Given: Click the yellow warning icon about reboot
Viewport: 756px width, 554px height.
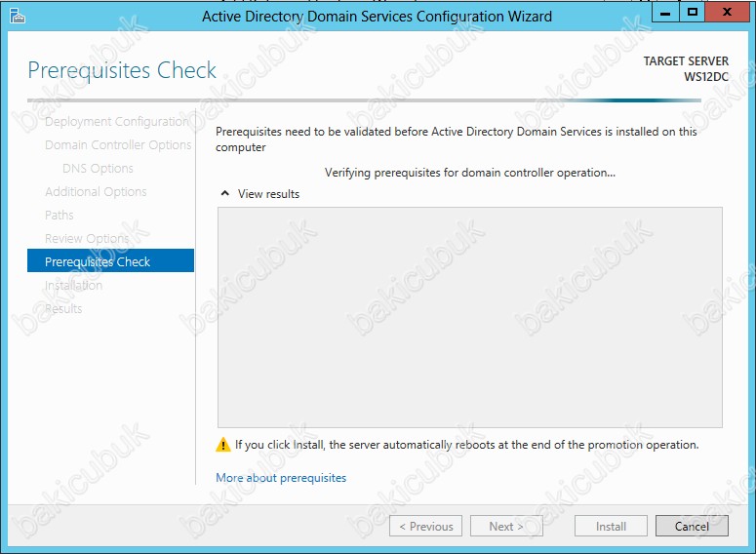Looking at the screenshot, I should coord(222,445).
